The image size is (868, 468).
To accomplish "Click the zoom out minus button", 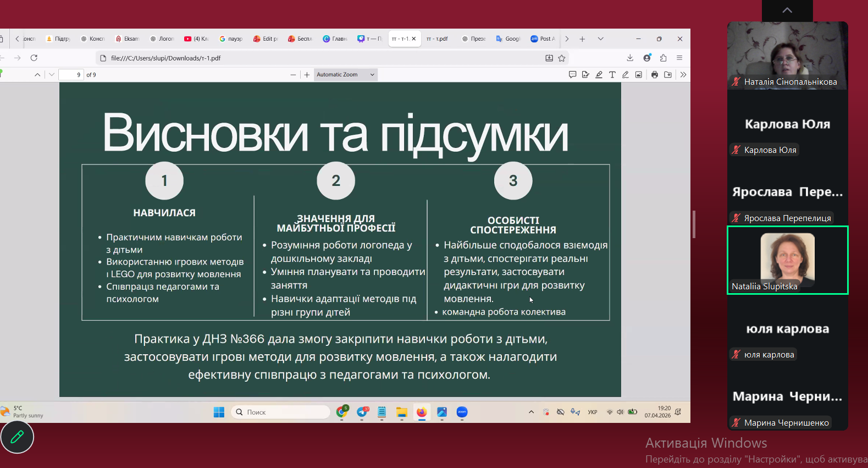I will [293, 75].
